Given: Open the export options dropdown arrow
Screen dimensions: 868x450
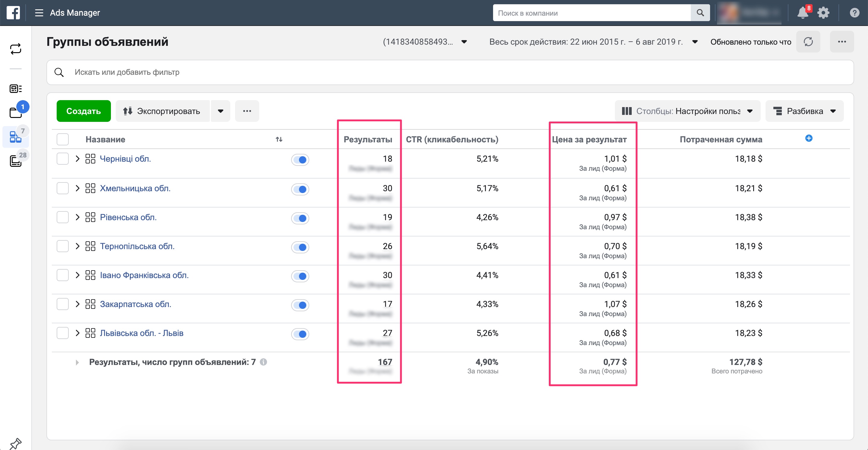Looking at the screenshot, I should 220,111.
